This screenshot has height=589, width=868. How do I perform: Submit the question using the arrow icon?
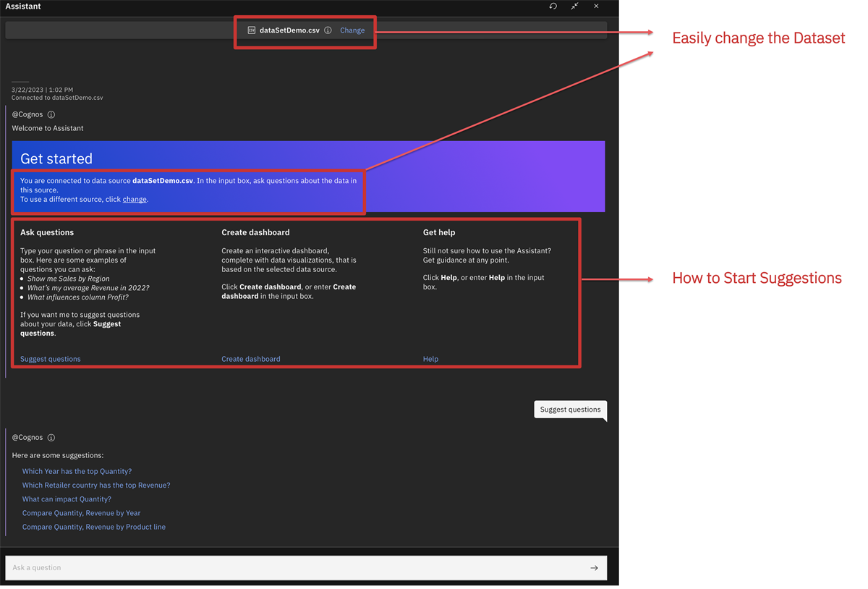[594, 568]
